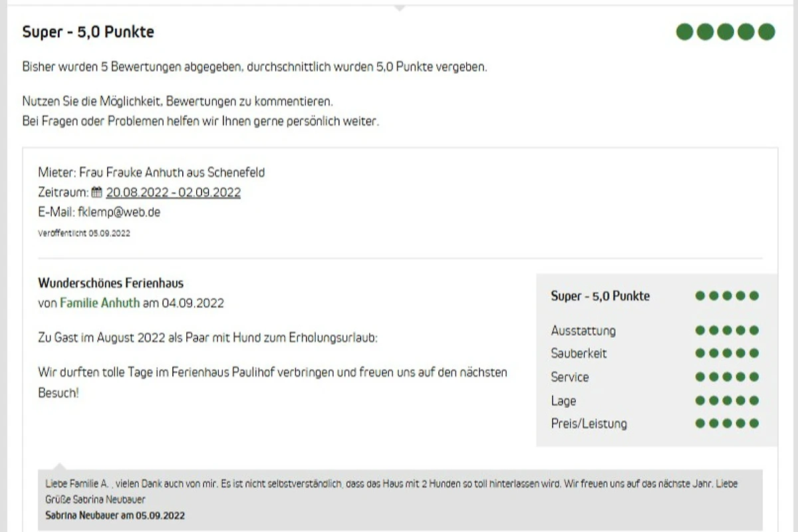
Task: Click the Familie Anhuth author link
Action: click(100, 303)
